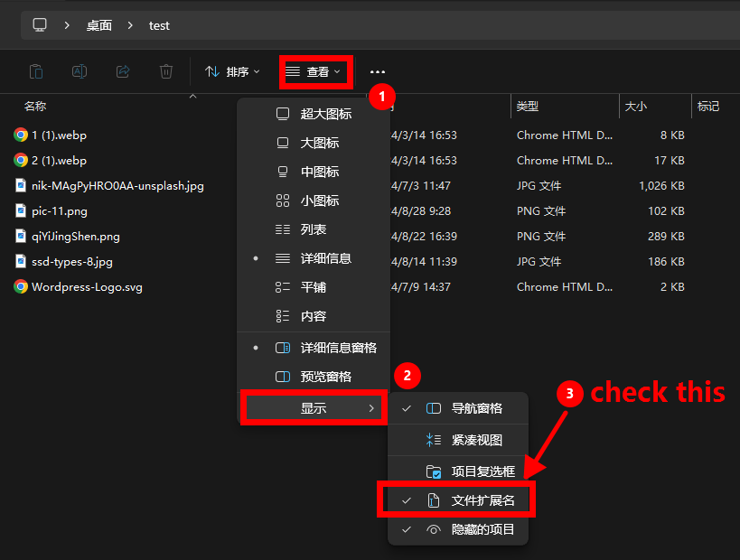Open the three-dot more options menu
Image resolution: width=740 pixels, height=560 pixels.
(378, 72)
